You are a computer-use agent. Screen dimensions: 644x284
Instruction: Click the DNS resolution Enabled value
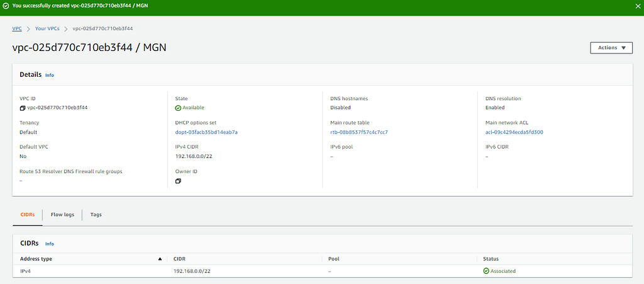tap(495, 108)
